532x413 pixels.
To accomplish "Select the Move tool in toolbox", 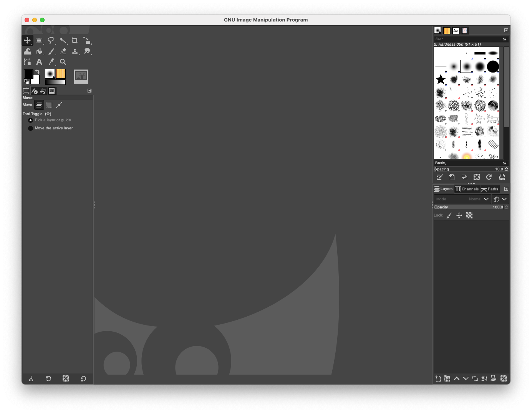I will tap(27, 40).
